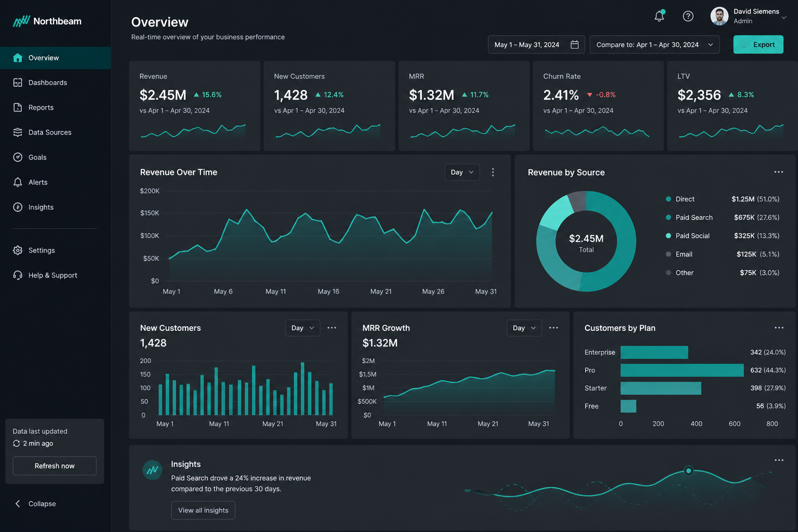Image resolution: width=798 pixels, height=532 pixels.
Task: Click the Enterprise plan bar
Action: point(655,352)
